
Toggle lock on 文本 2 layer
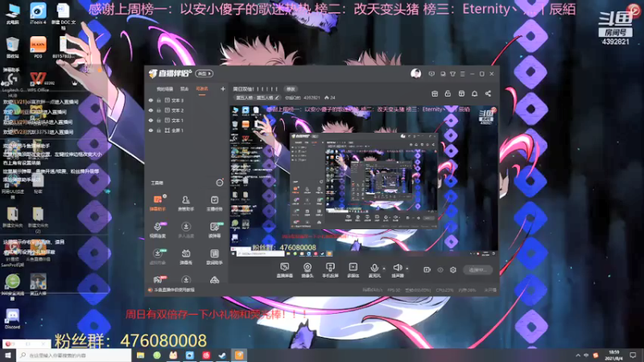point(159,110)
